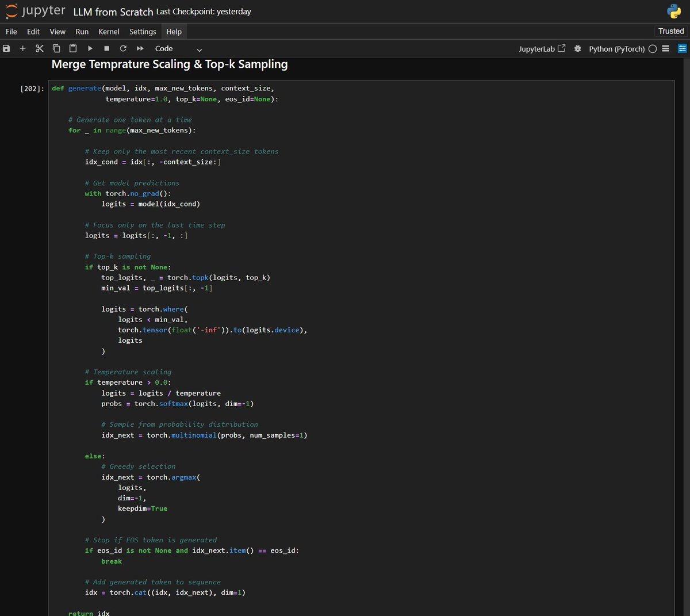Image resolution: width=690 pixels, height=616 pixels.
Task: Click the 'break' statement
Action: [112, 562]
